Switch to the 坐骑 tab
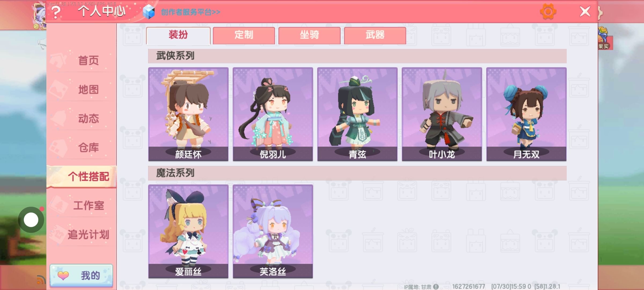The width and height of the screenshot is (644, 290). (309, 35)
